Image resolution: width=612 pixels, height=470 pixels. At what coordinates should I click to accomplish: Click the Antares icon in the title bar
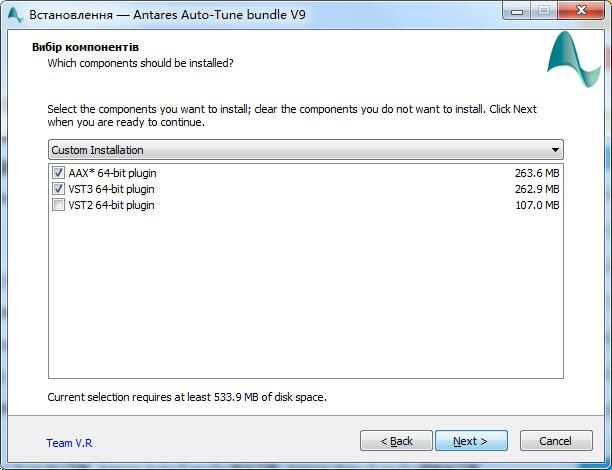[x=16, y=15]
